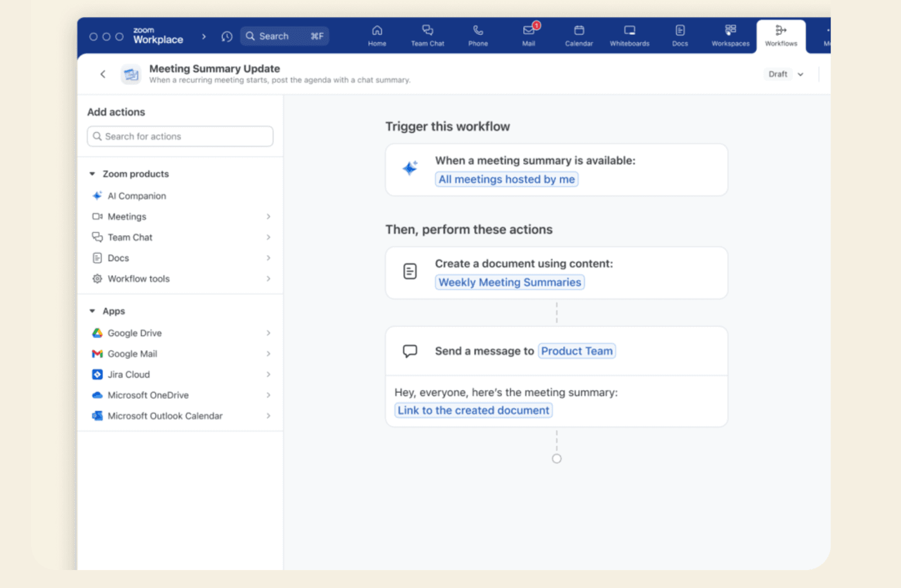Click the forward chevron beside Workplace logo
Screen dimensions: 901x588
204,37
